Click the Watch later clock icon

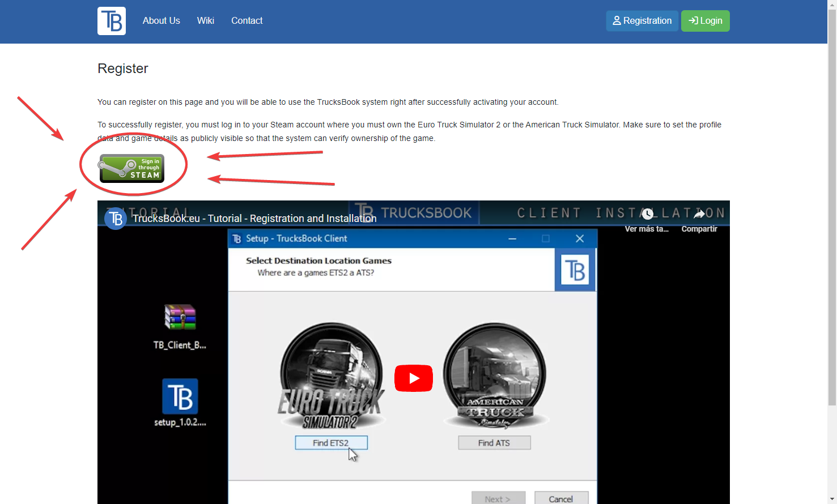(647, 214)
